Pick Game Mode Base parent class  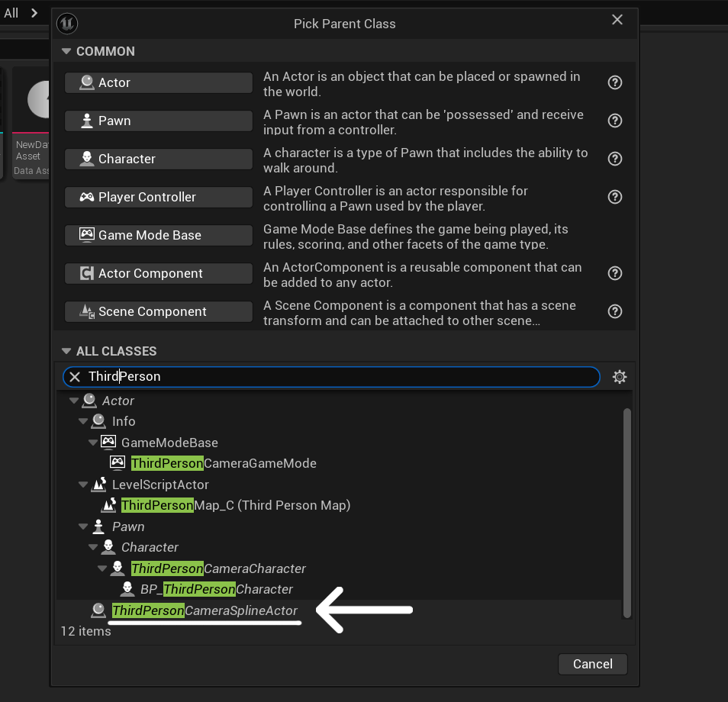(158, 235)
